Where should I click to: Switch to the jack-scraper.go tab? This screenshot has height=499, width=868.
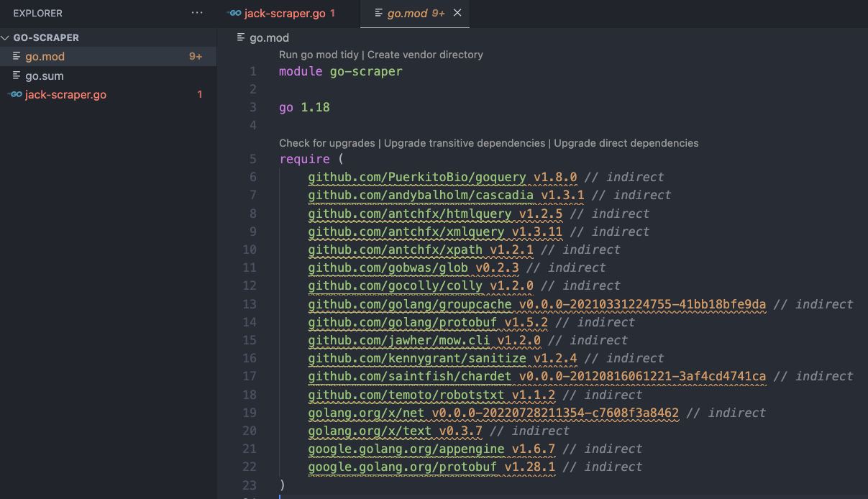(285, 13)
